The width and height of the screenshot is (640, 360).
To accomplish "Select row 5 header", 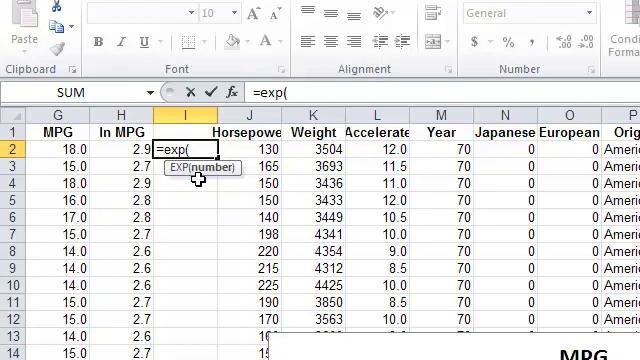I will (13, 200).
